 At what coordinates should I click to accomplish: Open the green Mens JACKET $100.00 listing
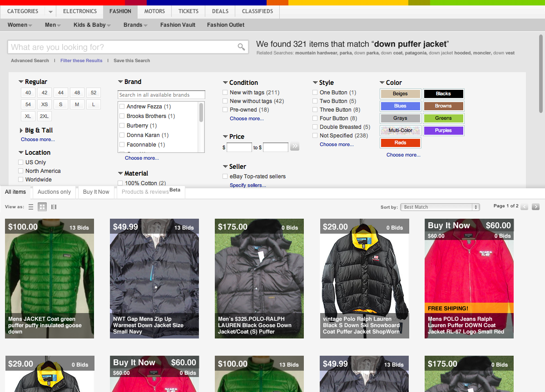(50, 279)
